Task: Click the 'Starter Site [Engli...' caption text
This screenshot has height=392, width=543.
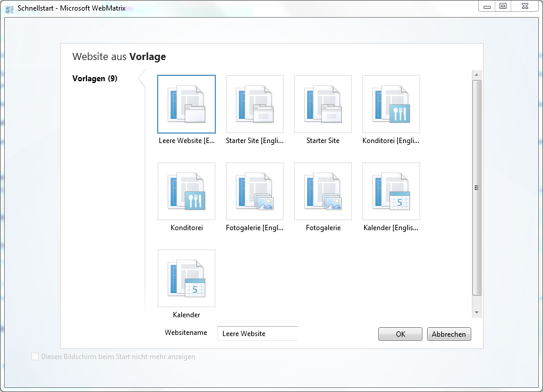Action: tap(255, 140)
